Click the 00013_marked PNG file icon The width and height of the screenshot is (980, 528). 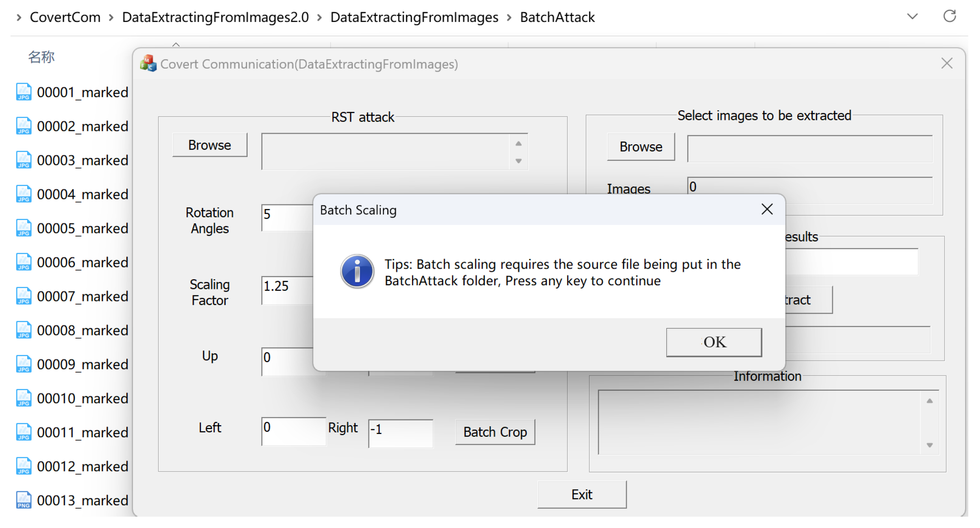(x=23, y=500)
